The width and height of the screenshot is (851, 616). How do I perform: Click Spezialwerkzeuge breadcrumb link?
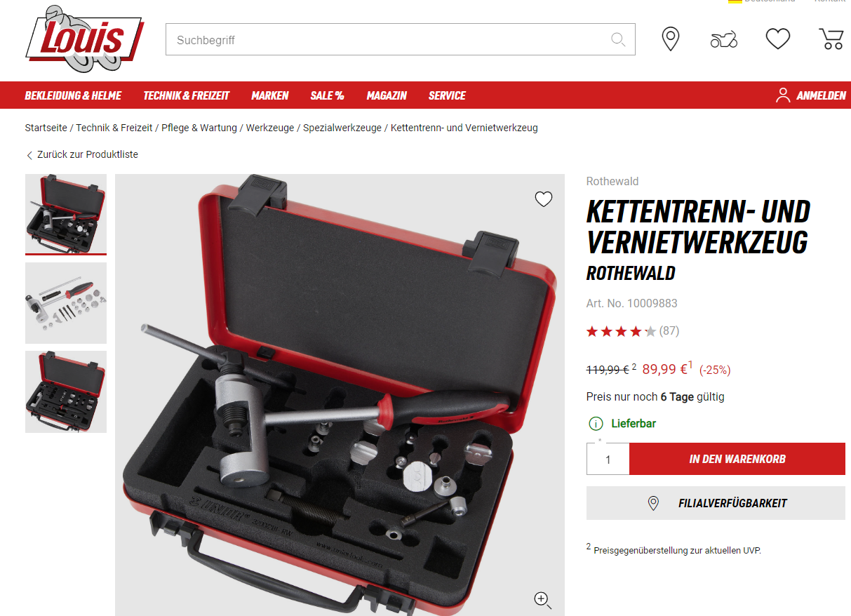342,128
